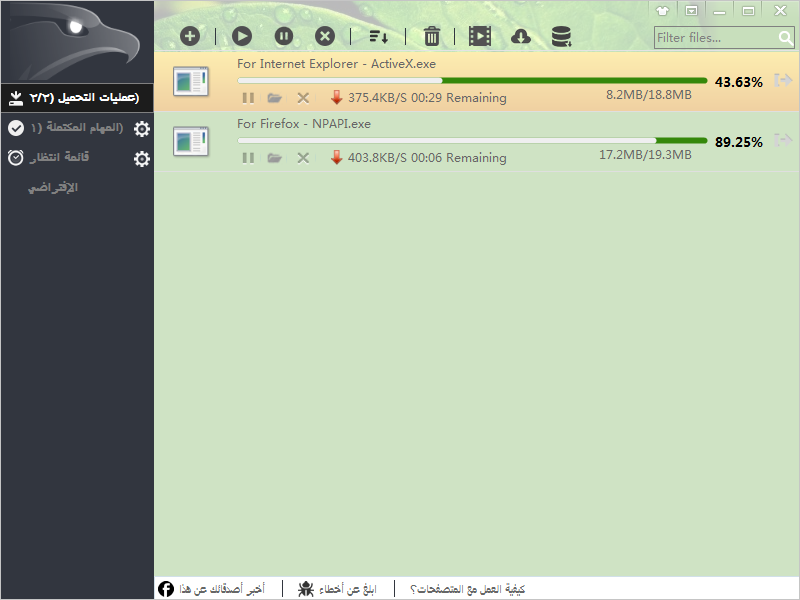The width and height of the screenshot is (800, 600).
Task: Click the ActiveX.exe progress bar
Action: [x=472, y=81]
